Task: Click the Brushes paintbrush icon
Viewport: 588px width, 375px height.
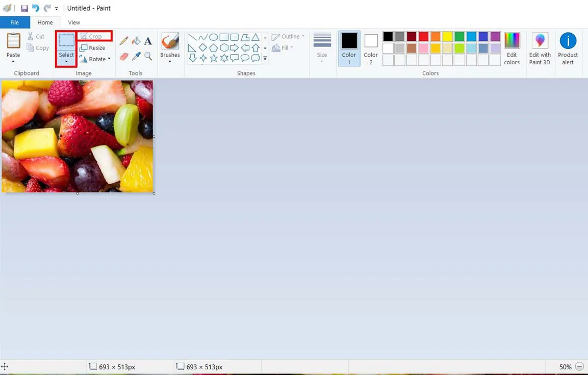Action: pyautogui.click(x=170, y=40)
